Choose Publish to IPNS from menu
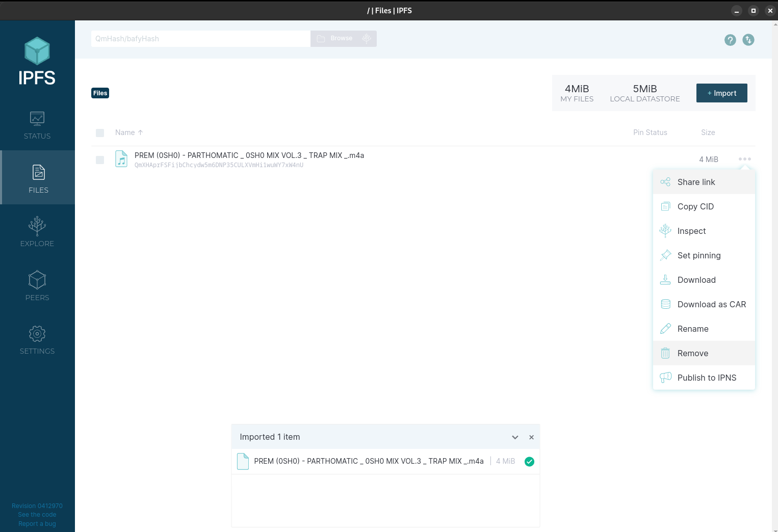Screen dimensions: 778x532 point(704,378)
